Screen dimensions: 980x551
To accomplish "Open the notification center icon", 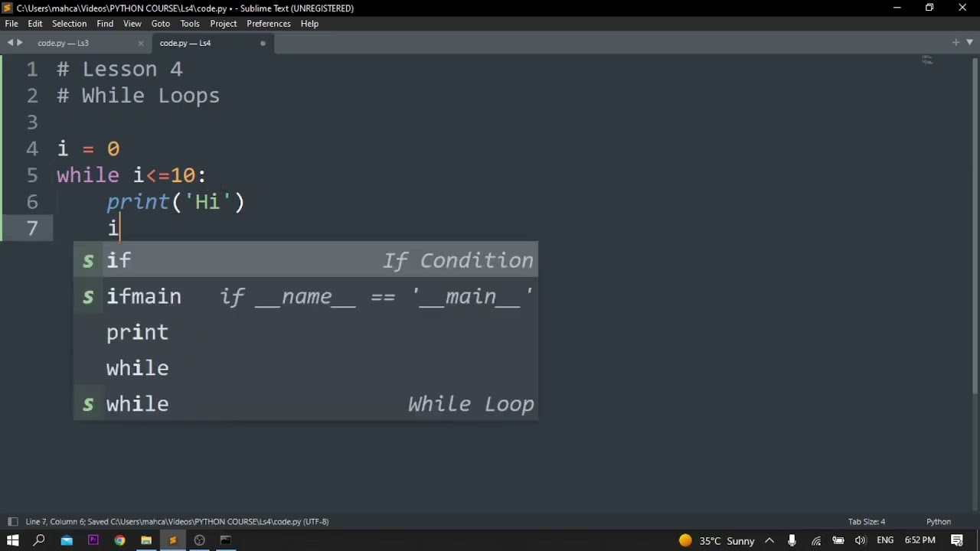I will click(x=957, y=541).
